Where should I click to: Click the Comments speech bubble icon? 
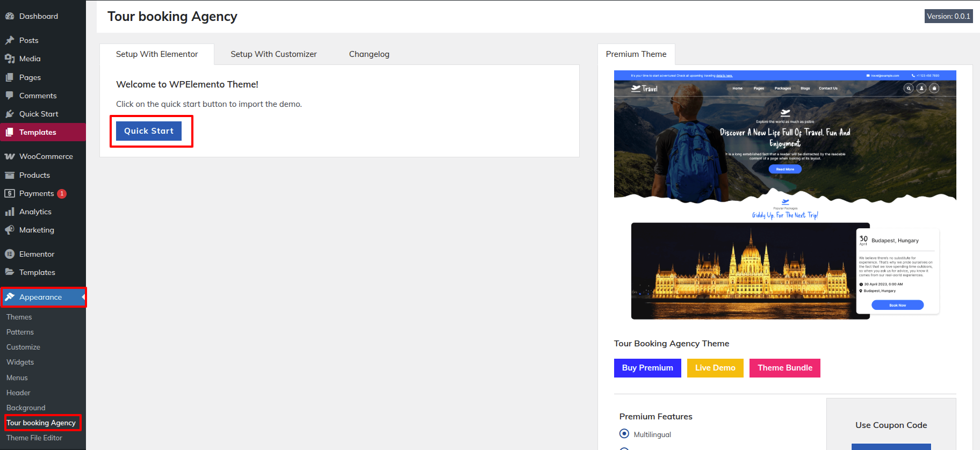(x=10, y=96)
